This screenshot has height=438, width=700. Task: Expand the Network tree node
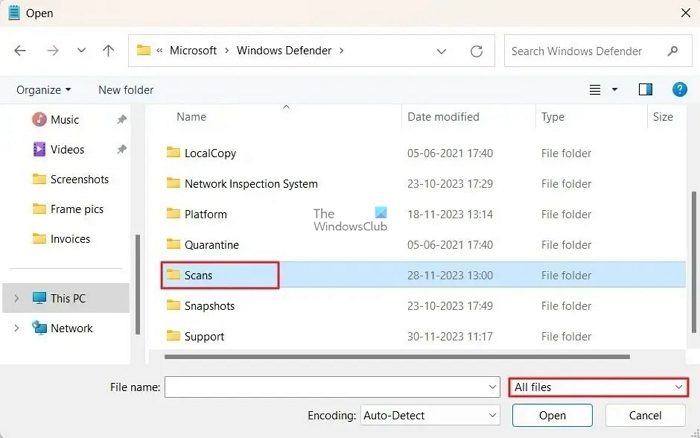17,328
